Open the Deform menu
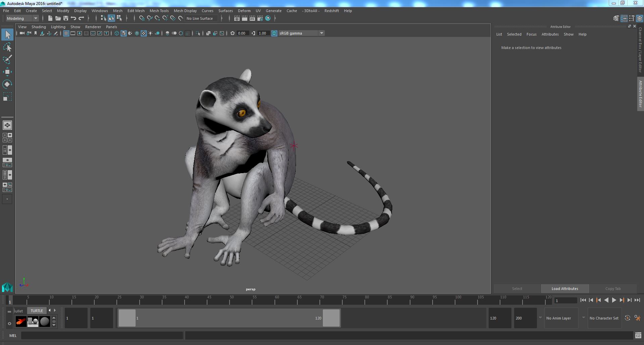The image size is (644, 345). coord(244,11)
